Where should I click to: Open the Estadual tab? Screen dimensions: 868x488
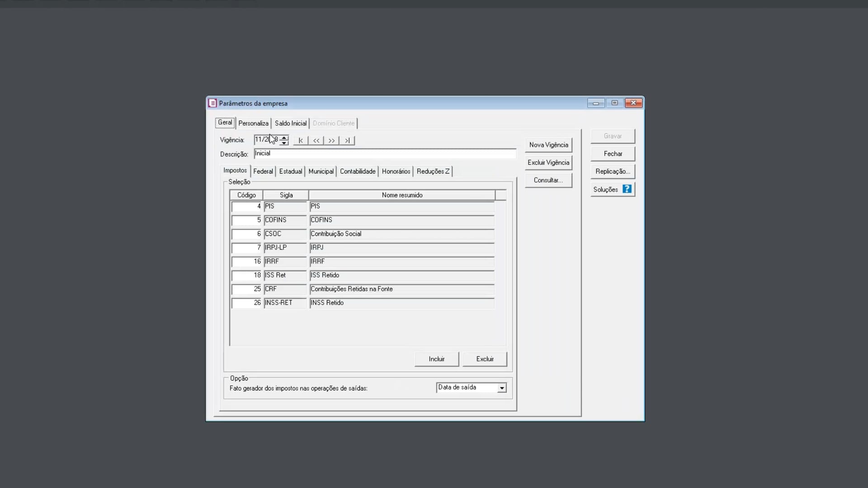290,171
